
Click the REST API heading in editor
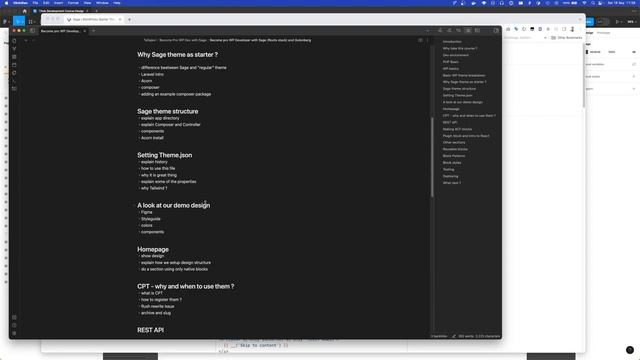(x=150, y=330)
